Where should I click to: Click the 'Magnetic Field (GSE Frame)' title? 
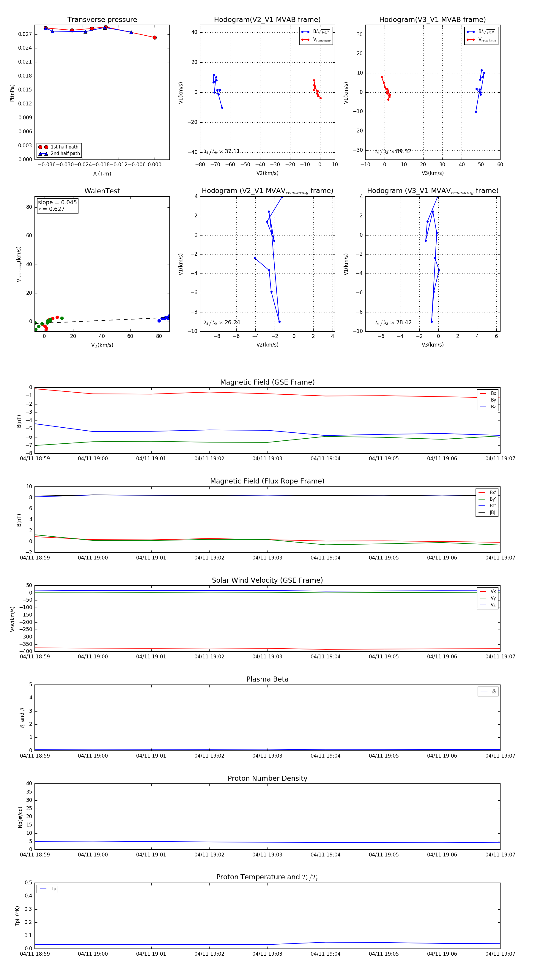coord(267,382)
